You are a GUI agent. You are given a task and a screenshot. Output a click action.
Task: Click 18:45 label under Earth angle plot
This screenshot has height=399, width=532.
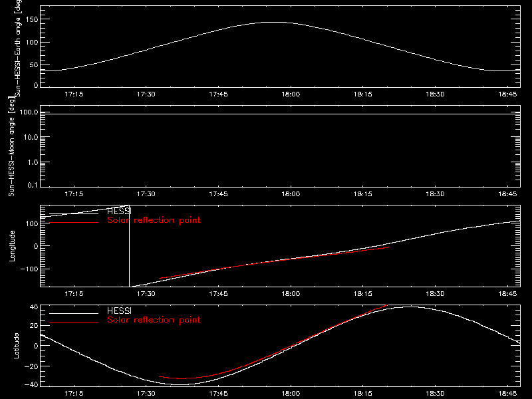click(x=507, y=94)
